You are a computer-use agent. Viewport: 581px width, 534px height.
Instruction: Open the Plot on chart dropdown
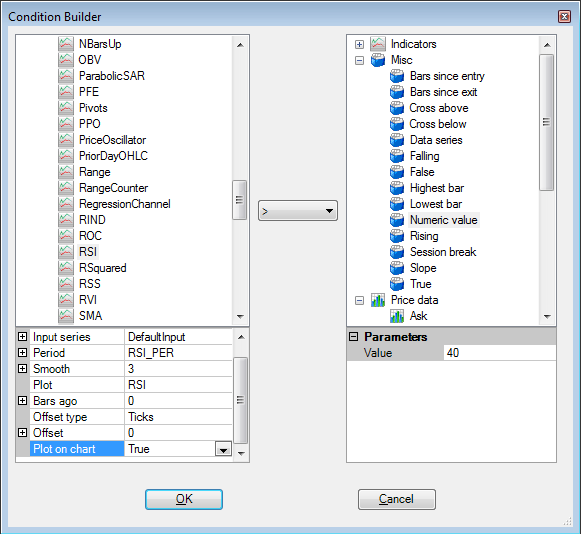click(223, 449)
